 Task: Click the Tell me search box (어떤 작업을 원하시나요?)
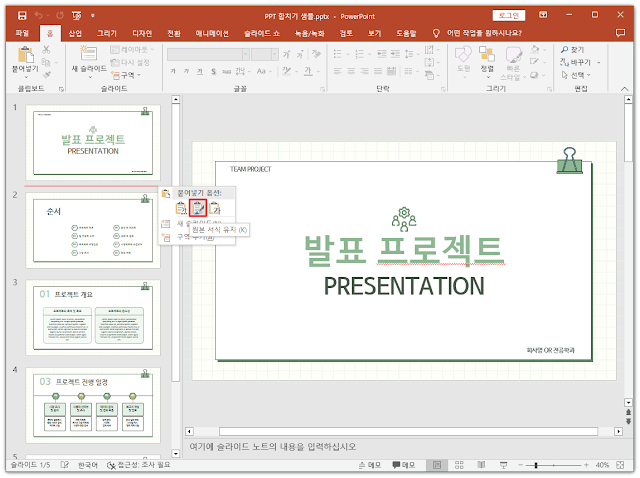click(484, 33)
